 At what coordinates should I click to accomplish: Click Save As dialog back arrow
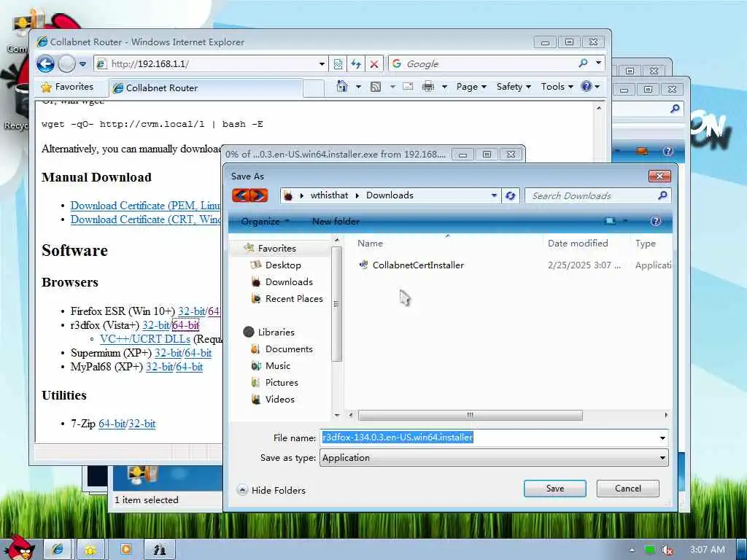241,195
